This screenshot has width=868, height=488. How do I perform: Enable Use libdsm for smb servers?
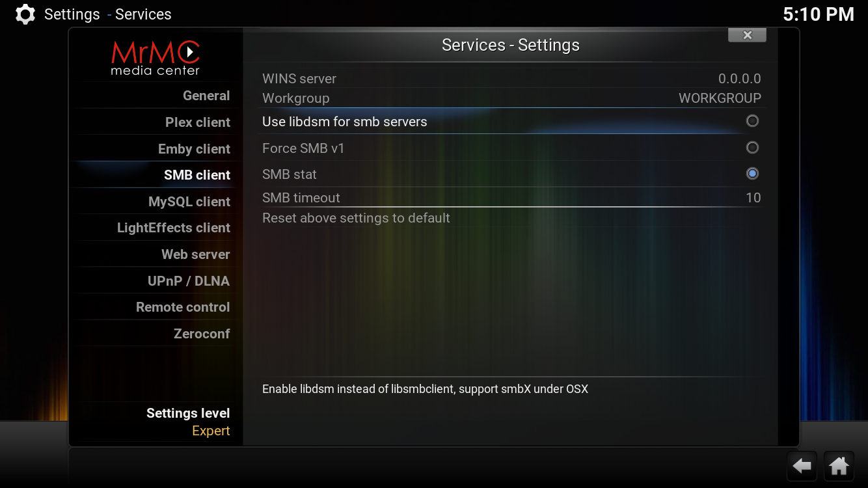click(752, 121)
